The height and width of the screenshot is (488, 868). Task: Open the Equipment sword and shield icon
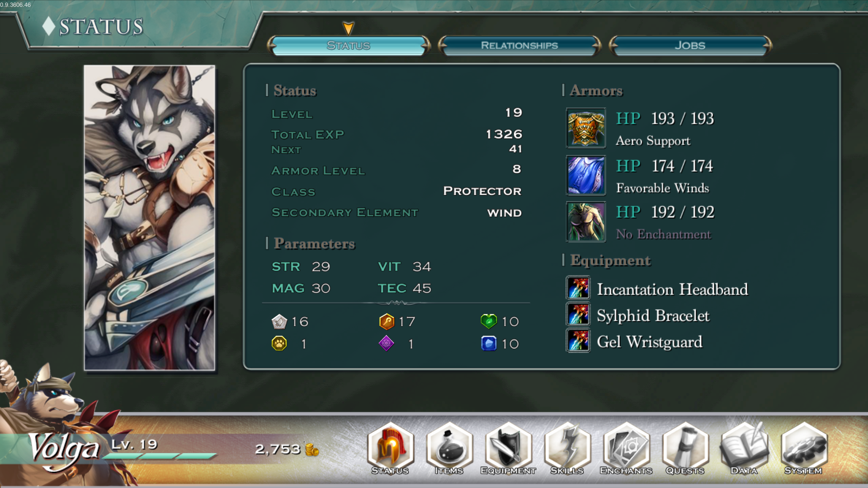[x=508, y=448]
